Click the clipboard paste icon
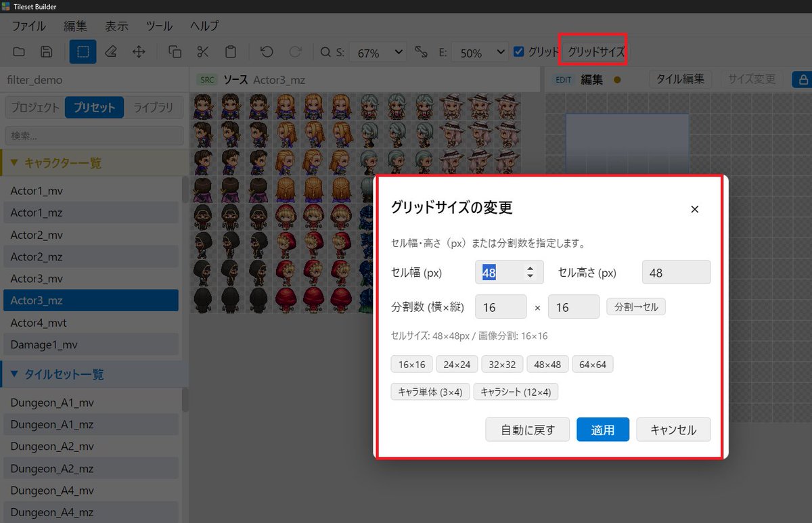Image resolution: width=812 pixels, height=523 pixels. 230,52
